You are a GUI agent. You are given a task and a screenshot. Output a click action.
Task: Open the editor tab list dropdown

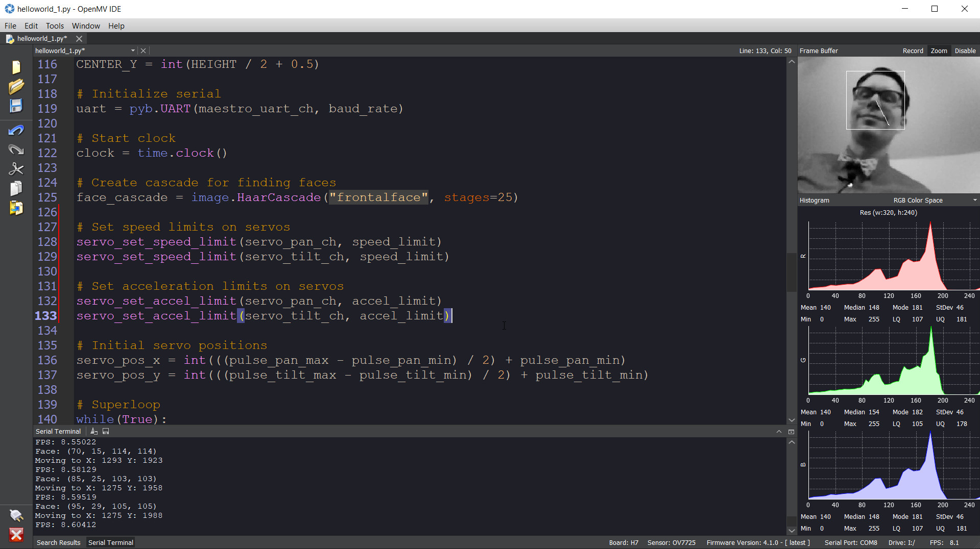[x=132, y=51]
